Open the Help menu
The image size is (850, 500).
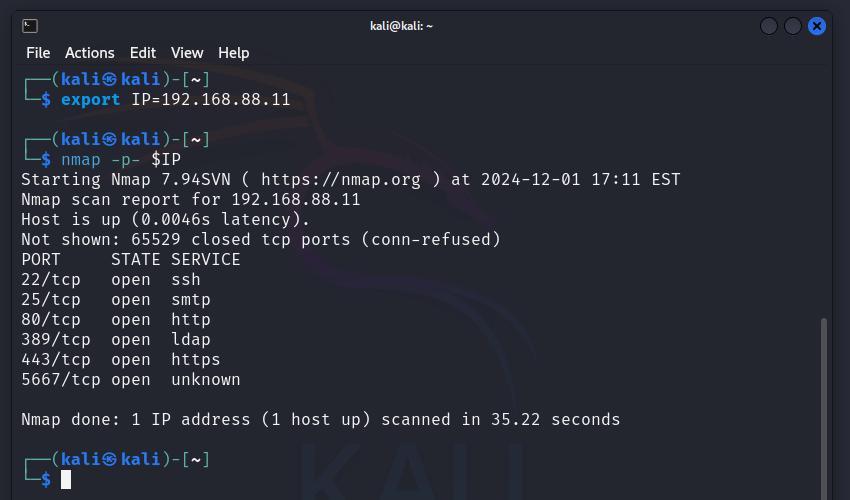point(234,53)
